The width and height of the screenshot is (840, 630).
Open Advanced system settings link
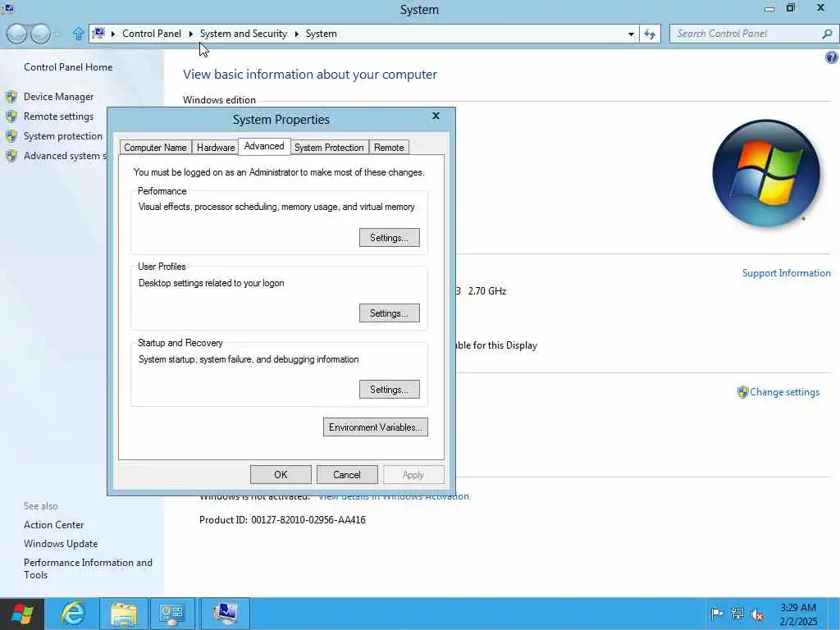(65, 156)
